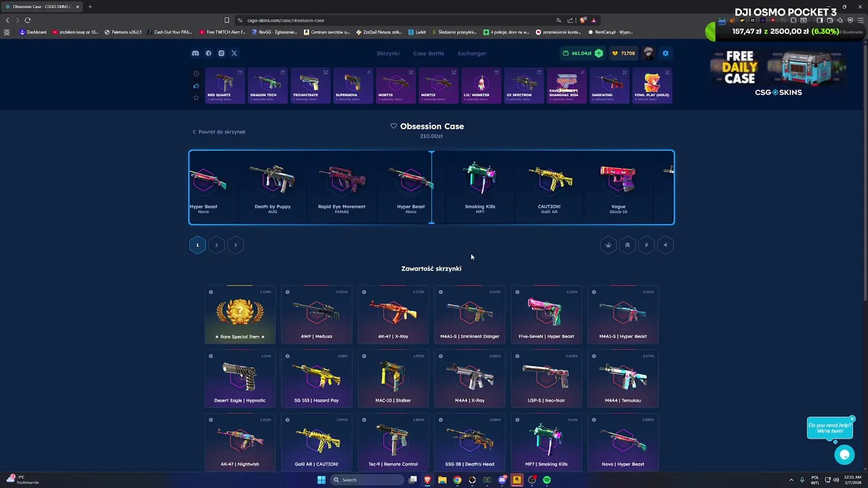Go back with browser back arrow
Image resolution: width=868 pixels, height=488 pixels.
coord(7,20)
